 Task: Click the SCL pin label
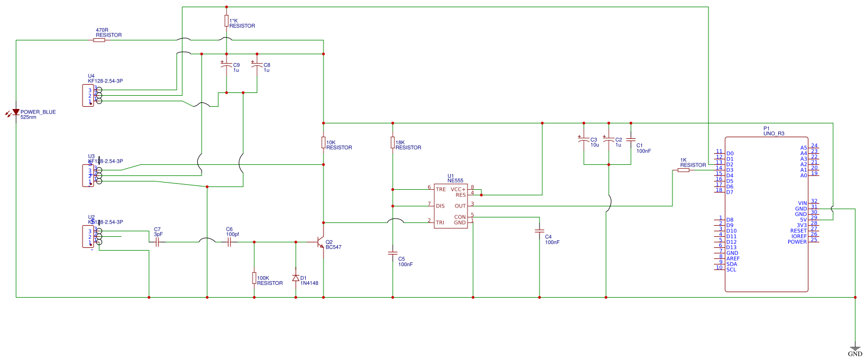click(731, 269)
